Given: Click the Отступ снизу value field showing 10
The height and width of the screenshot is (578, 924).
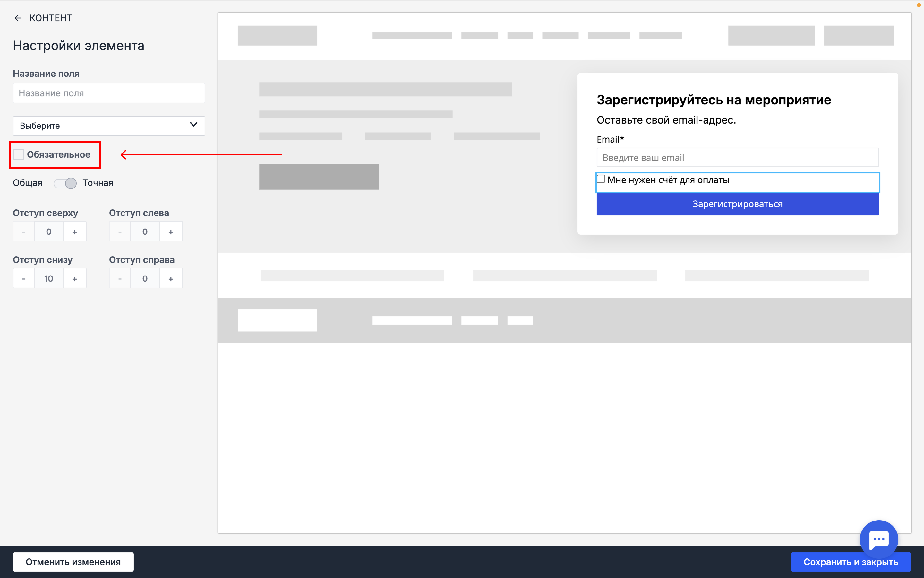Looking at the screenshot, I should pyautogui.click(x=49, y=279).
